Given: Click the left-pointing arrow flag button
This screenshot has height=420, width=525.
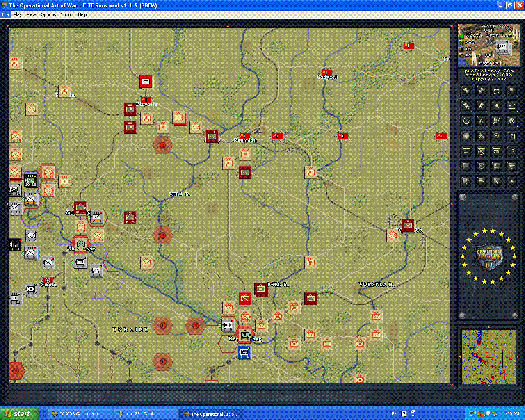Looking at the screenshot, I should point(466,91).
